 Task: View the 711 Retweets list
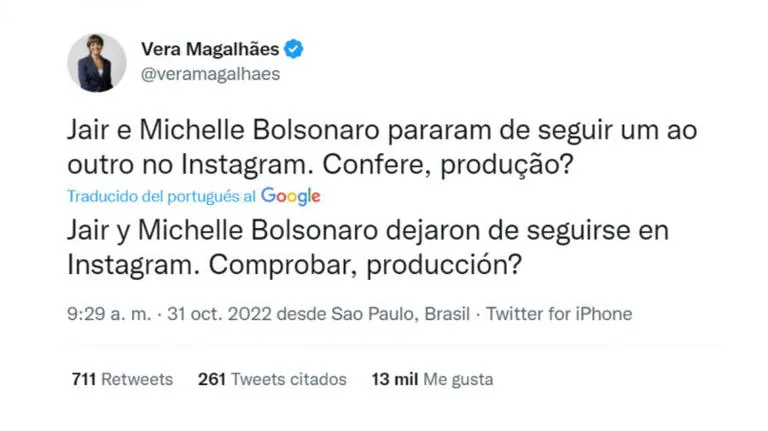click(x=122, y=380)
